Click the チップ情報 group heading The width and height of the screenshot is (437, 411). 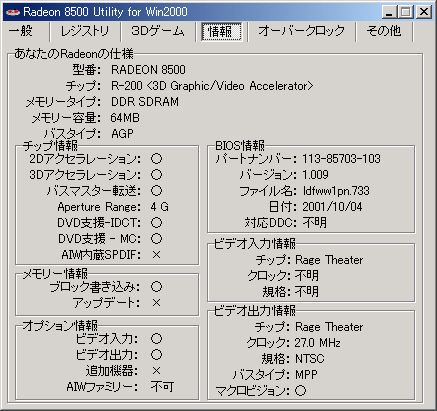point(50,146)
